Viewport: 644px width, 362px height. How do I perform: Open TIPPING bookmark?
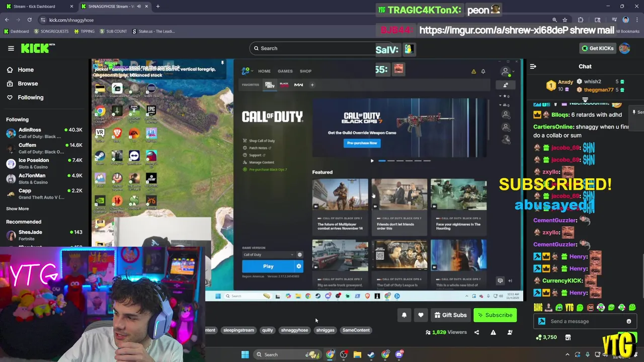pyautogui.click(x=84, y=31)
